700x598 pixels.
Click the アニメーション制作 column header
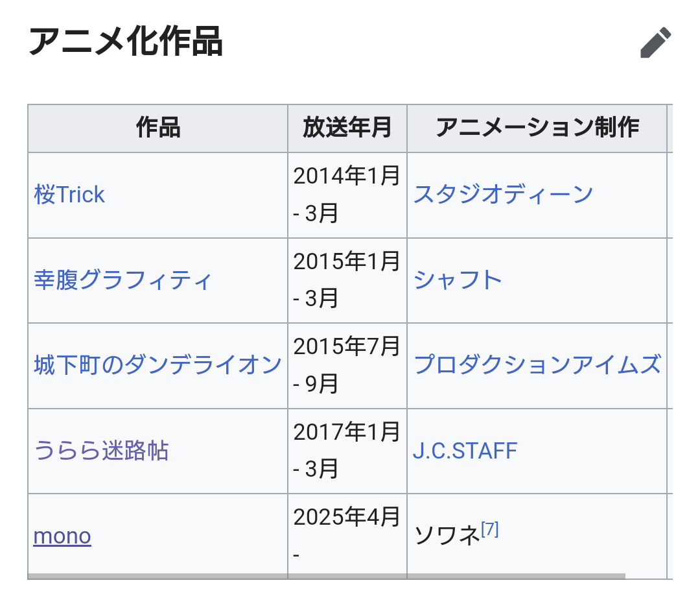tap(537, 128)
